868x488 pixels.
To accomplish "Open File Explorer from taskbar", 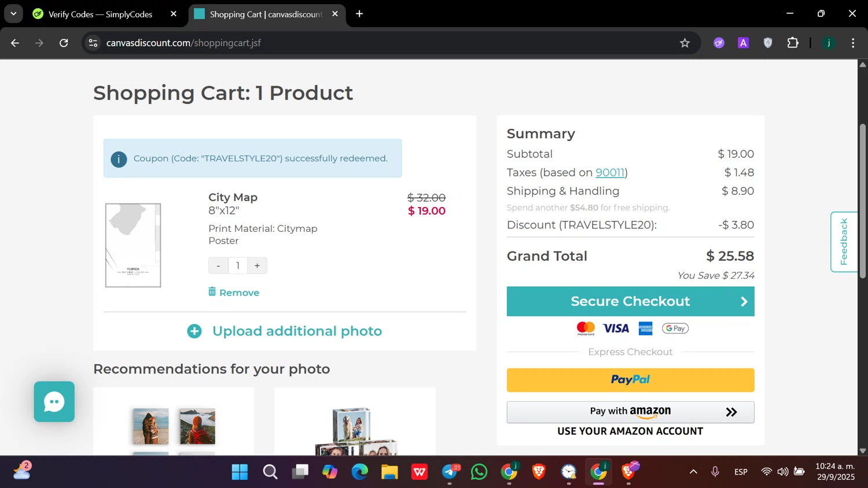I will (389, 472).
